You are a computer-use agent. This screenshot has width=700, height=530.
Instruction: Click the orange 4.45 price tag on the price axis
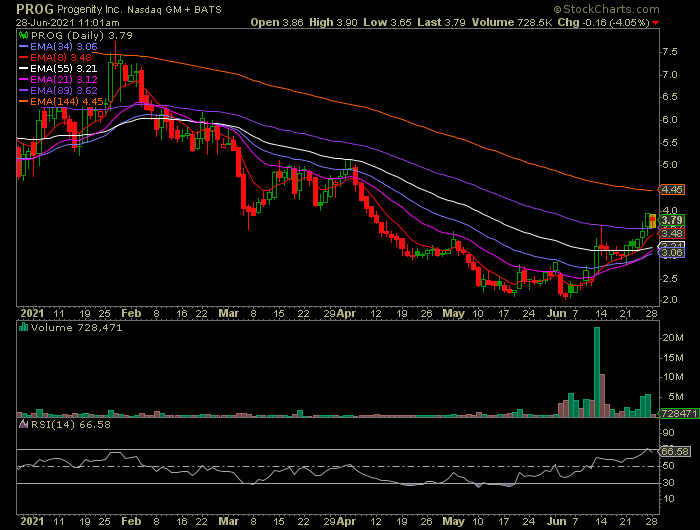click(x=672, y=189)
